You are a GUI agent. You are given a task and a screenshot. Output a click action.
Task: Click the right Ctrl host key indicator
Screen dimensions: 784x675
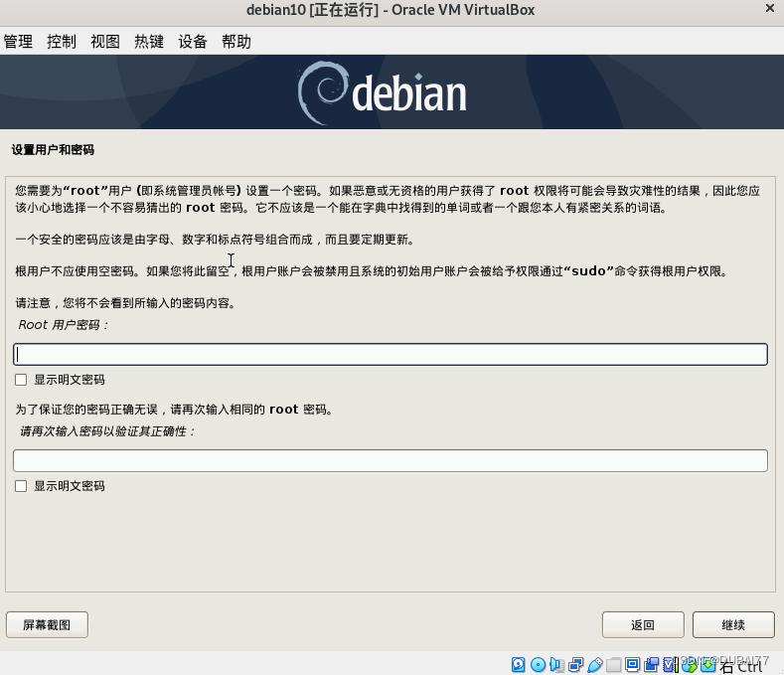(x=741, y=666)
